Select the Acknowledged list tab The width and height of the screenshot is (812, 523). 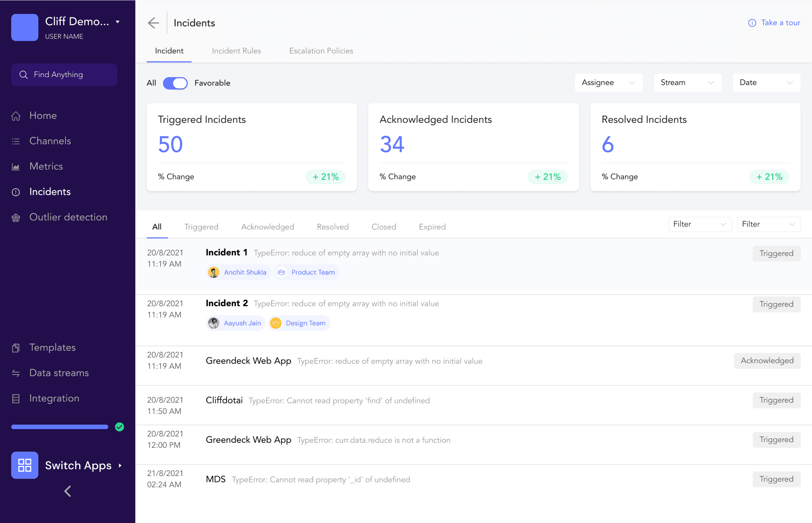[x=267, y=227]
